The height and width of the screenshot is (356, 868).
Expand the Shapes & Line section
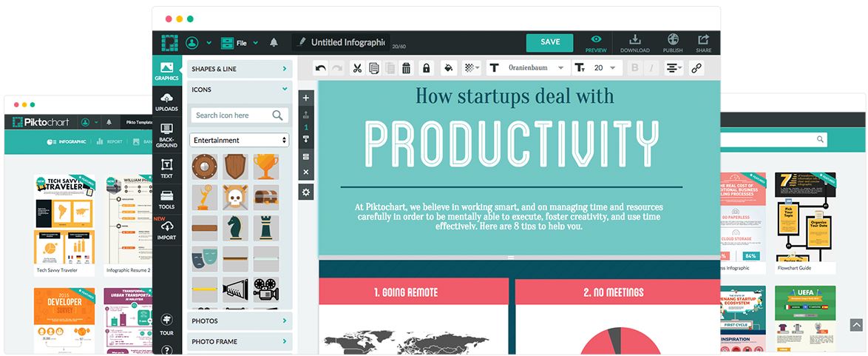click(240, 69)
